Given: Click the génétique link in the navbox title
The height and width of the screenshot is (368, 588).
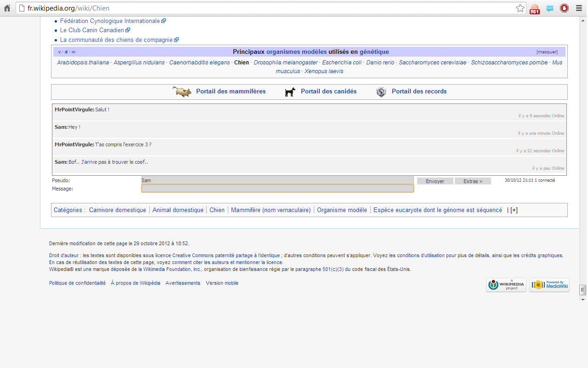Looking at the screenshot, I should click(374, 52).
